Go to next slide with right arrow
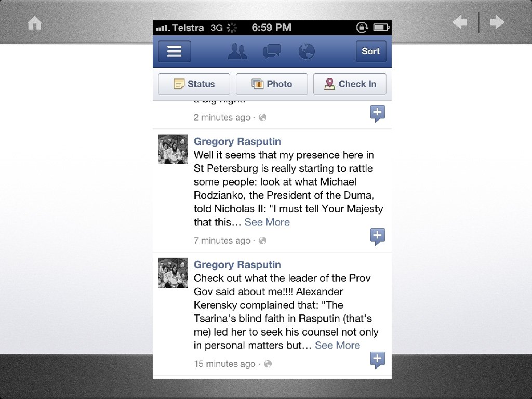This screenshot has height=399, width=532. click(497, 22)
